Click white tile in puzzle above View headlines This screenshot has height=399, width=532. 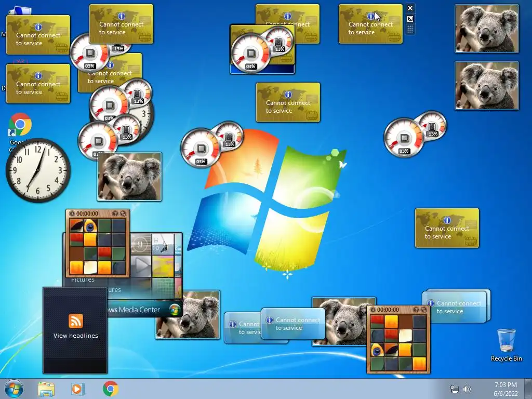click(90, 268)
